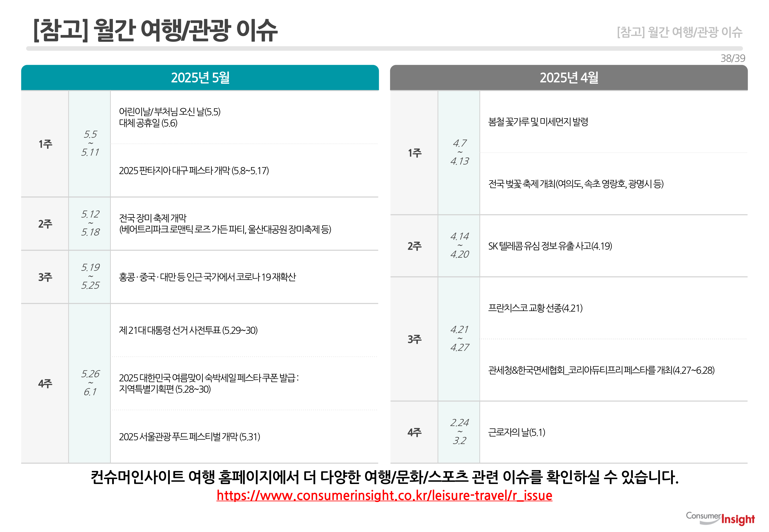Select the date range 4.14 ~ 4.20

tap(460, 245)
